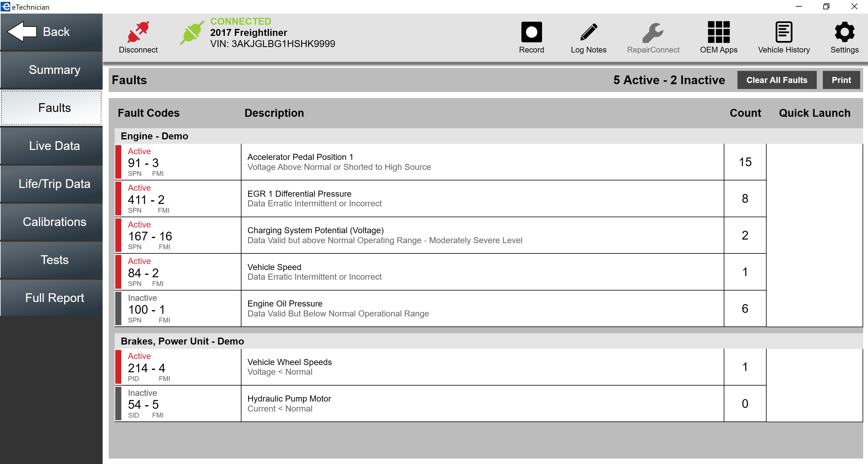Open the Tests section
Viewport: 868px width, 464px height.
51,260
